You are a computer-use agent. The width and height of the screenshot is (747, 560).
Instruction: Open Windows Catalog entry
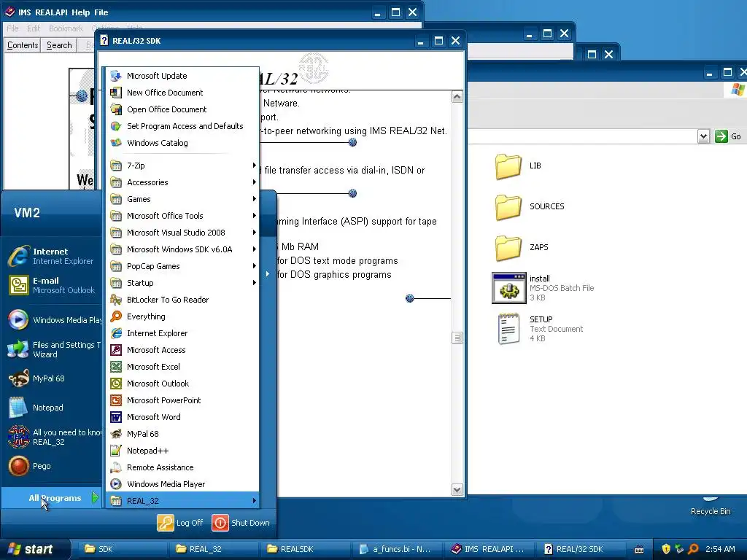coord(182,143)
